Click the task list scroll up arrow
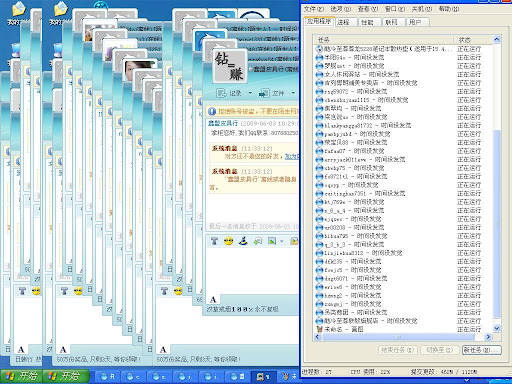The width and height of the screenshot is (512, 384). coord(497,40)
